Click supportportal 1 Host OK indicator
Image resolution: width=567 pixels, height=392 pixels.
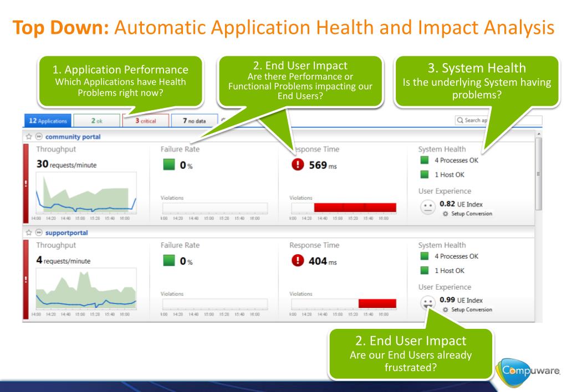pos(425,270)
